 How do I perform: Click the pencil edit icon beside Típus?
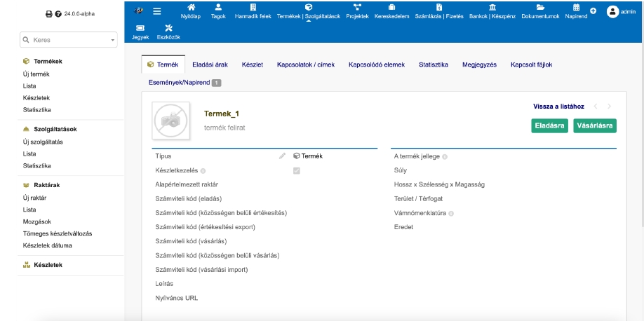(282, 156)
